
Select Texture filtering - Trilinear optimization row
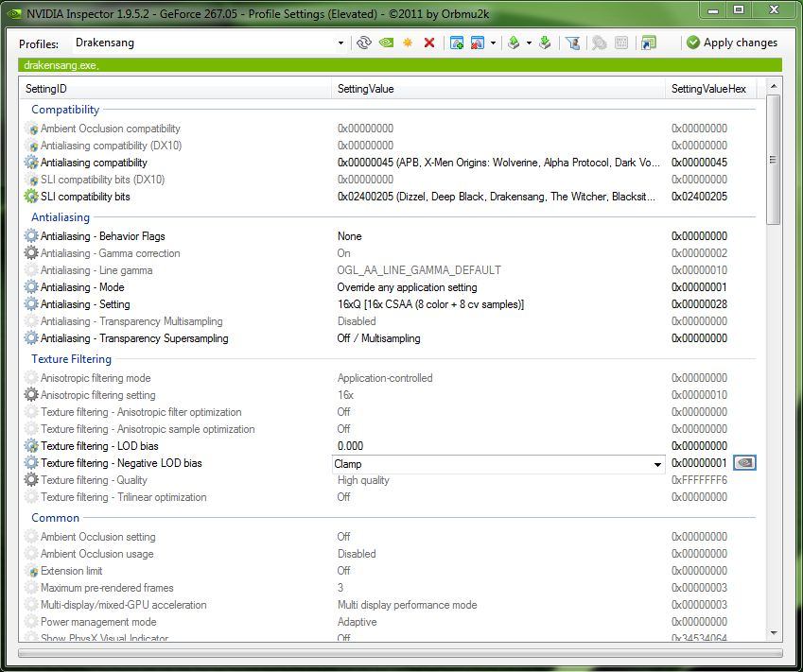[390, 497]
